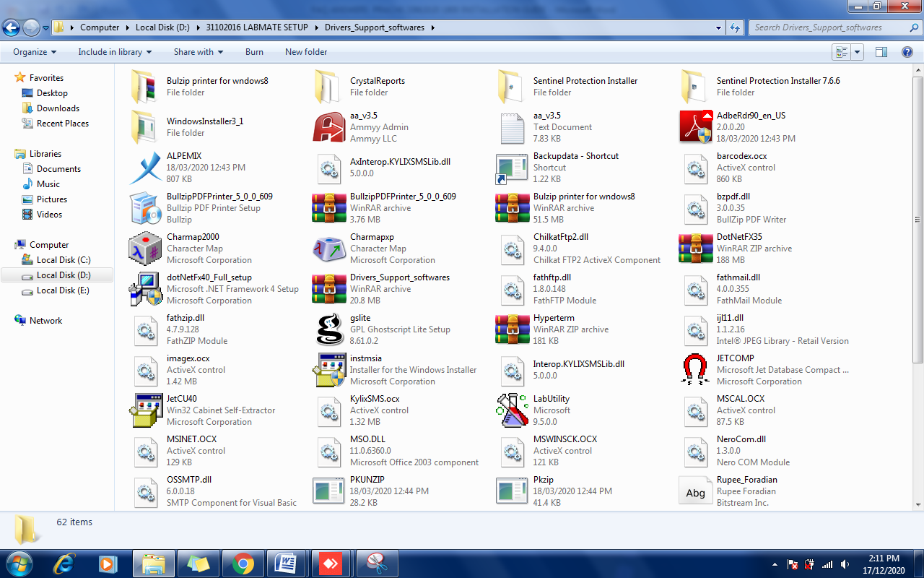Select the Charmapxp Character Map icon

pyautogui.click(x=329, y=249)
